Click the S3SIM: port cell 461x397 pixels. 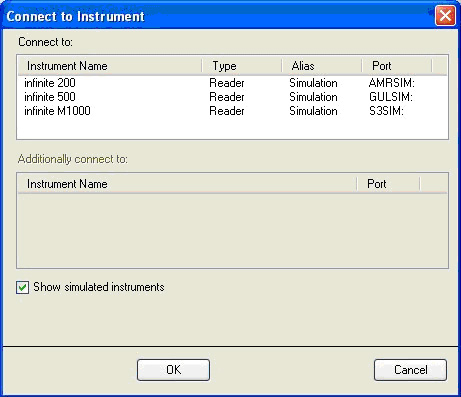click(386, 111)
